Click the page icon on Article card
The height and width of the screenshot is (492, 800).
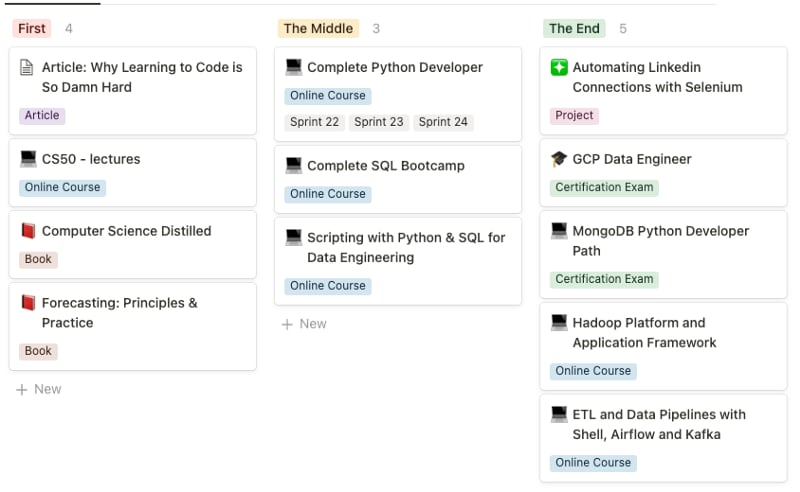pos(27,68)
